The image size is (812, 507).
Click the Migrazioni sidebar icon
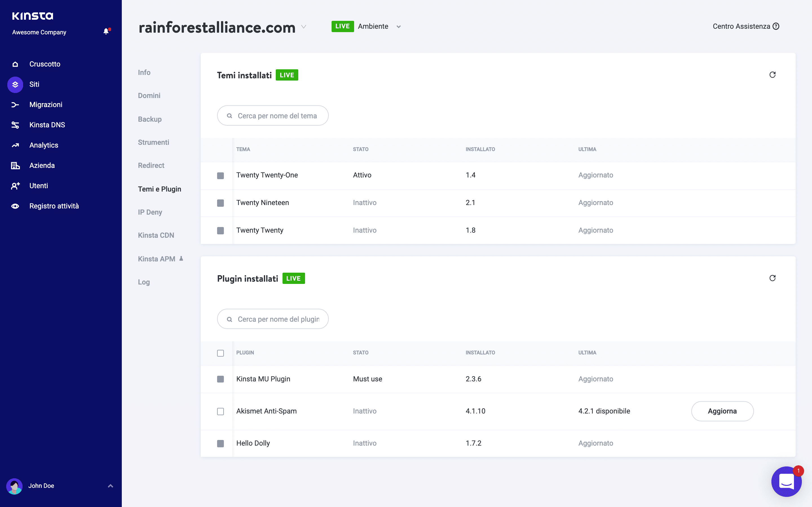pos(15,104)
